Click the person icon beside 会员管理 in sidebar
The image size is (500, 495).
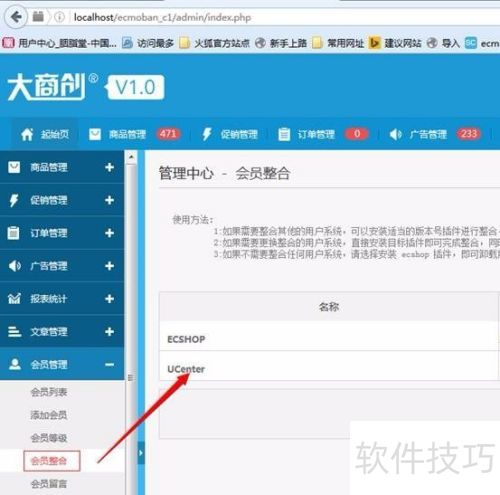[x=15, y=364]
